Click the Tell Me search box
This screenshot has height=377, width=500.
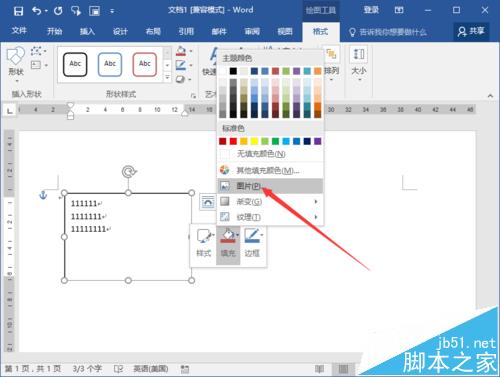(388, 32)
